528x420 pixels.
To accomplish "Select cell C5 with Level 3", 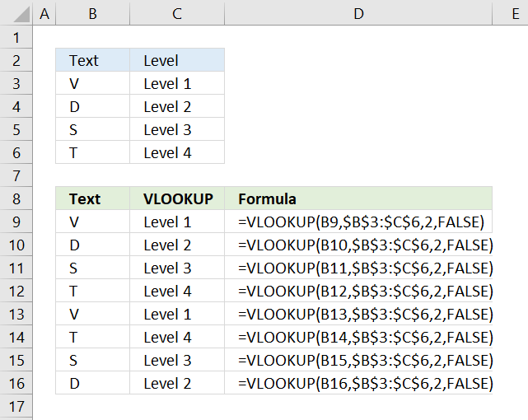I will click(177, 129).
